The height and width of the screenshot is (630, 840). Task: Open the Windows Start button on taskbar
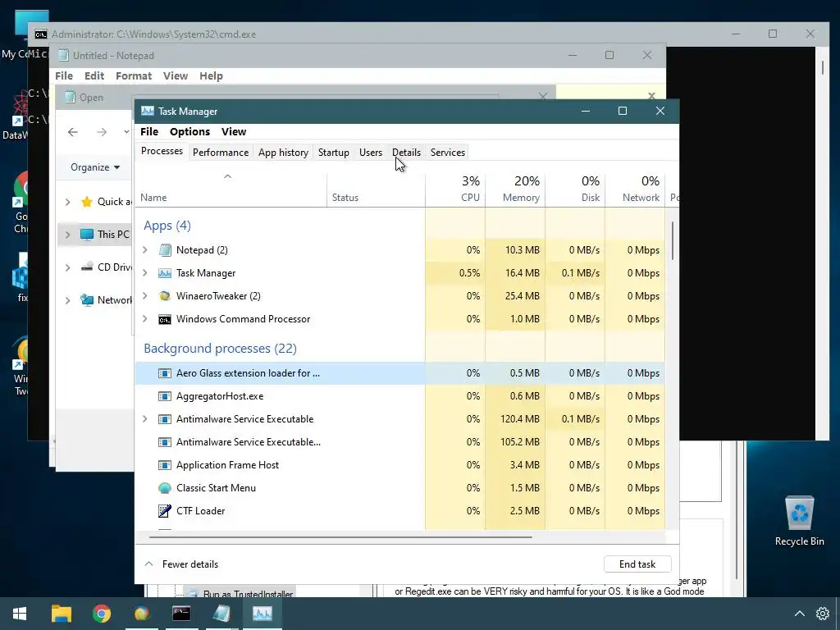point(20,614)
